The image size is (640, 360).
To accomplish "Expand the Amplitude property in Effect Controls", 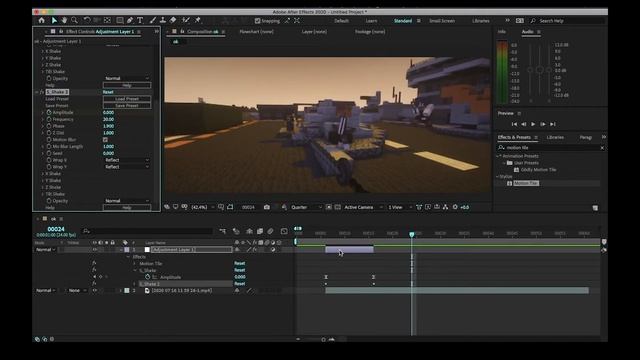I will (x=42, y=112).
